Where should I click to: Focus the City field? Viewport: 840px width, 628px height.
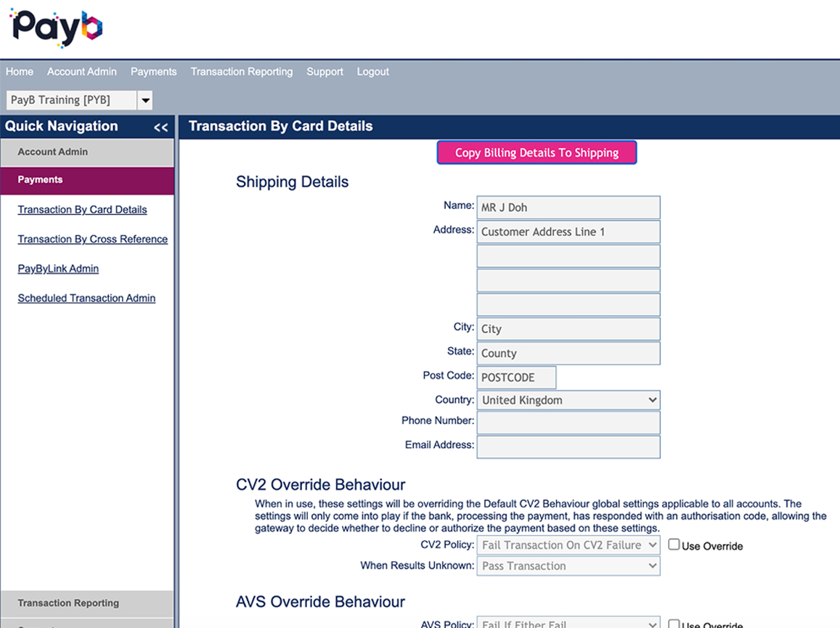[568, 329]
